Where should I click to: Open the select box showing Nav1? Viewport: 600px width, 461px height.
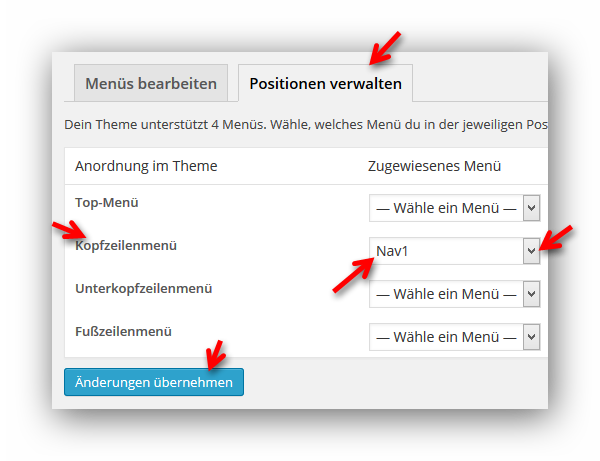pyautogui.click(x=446, y=251)
